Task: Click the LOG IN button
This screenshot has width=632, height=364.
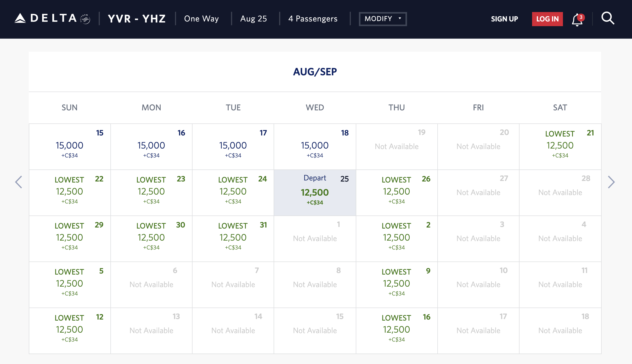Action: [x=547, y=19]
